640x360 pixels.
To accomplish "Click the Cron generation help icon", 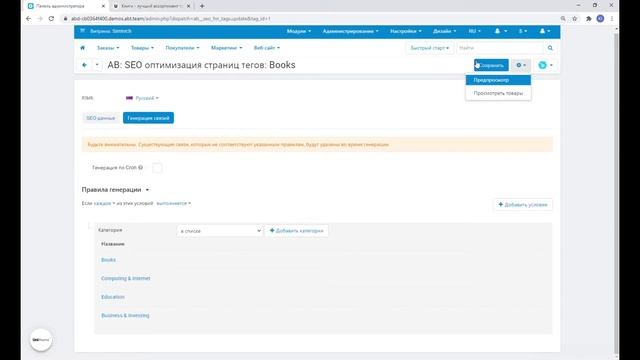I will tap(140, 167).
